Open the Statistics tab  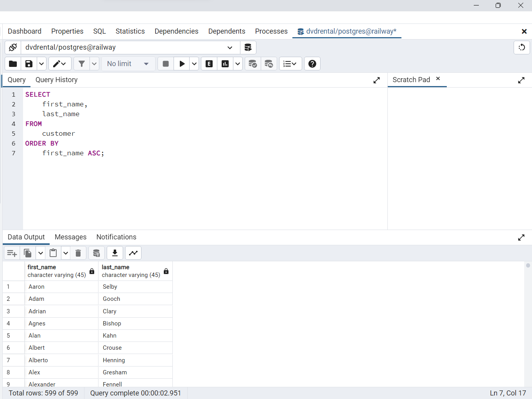[x=130, y=31]
